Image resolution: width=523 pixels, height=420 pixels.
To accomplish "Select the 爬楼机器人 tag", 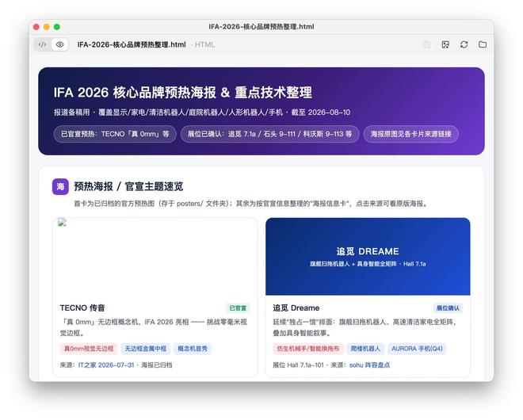I will [365, 349].
